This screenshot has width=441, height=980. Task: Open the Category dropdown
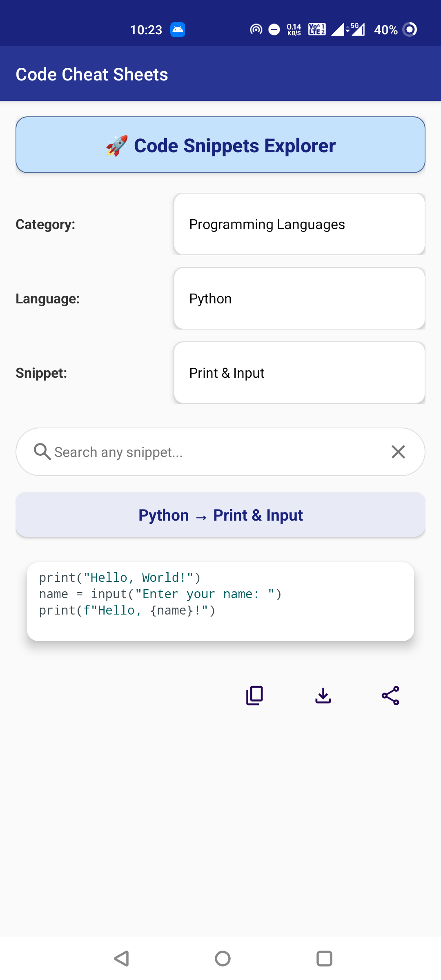299,224
